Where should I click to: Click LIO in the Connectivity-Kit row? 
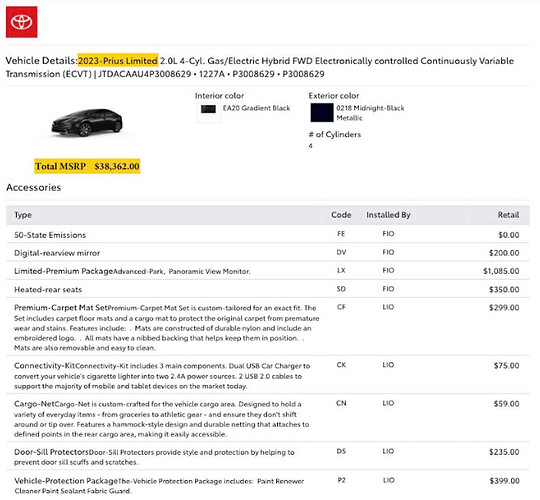pyautogui.click(x=388, y=365)
